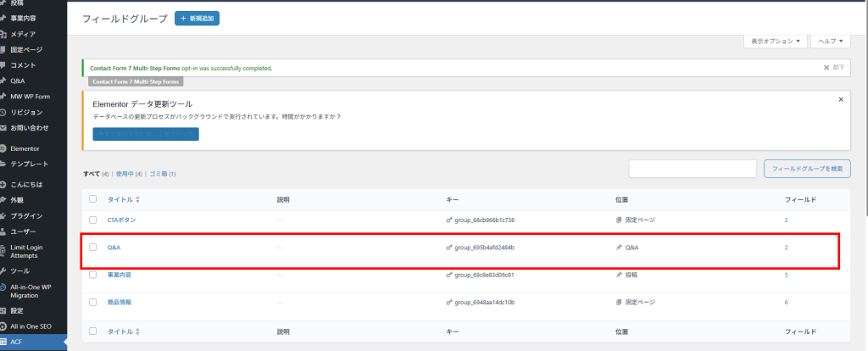Click the ACF icon in sidebar
Screen dimensions: 868x351
pos(4,343)
